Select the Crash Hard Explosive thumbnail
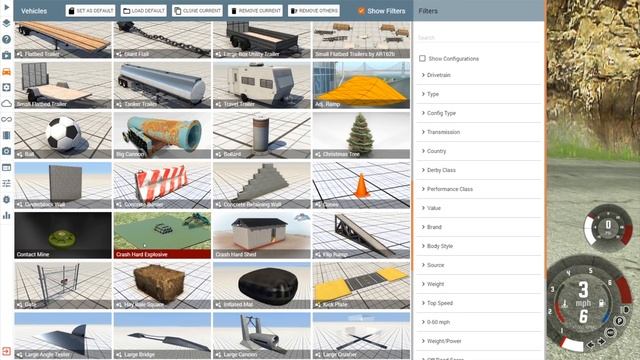The image size is (640, 360). coord(162,235)
